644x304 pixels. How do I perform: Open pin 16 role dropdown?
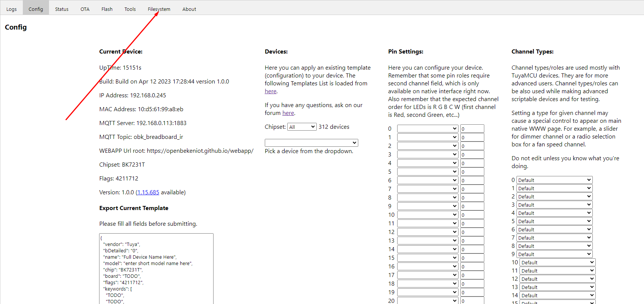pos(427,267)
